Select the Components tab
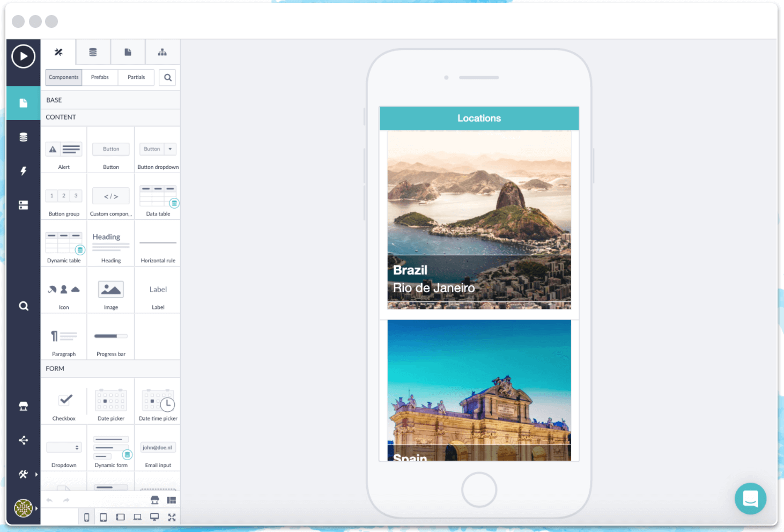This screenshot has height=532, width=784. (x=64, y=77)
